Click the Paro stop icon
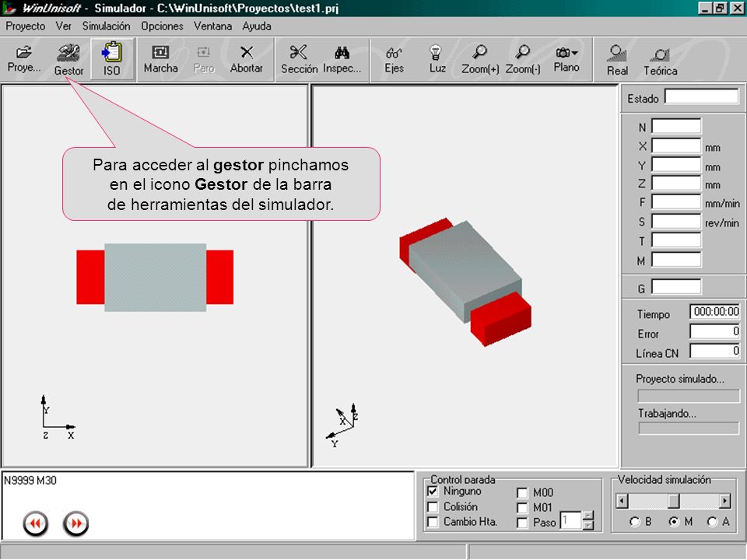Image resolution: width=747 pixels, height=560 pixels. [204, 59]
